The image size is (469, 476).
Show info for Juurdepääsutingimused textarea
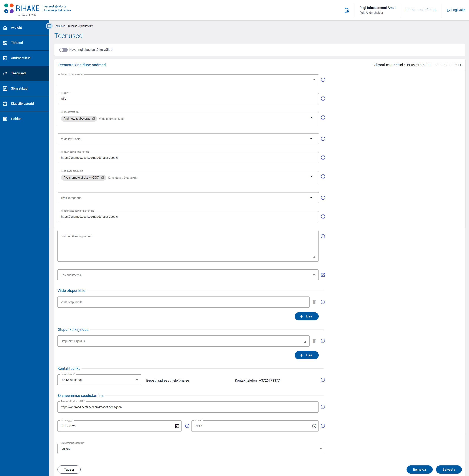click(x=323, y=236)
